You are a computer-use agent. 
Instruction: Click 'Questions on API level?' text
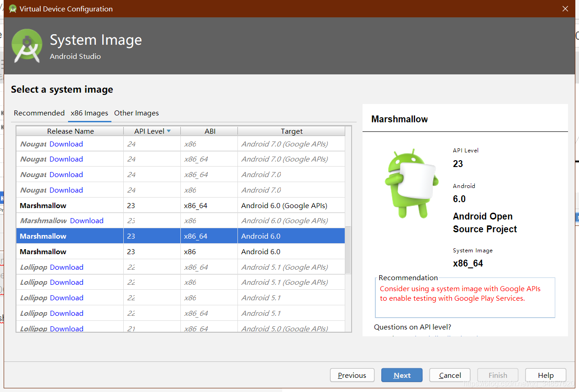pyautogui.click(x=412, y=327)
